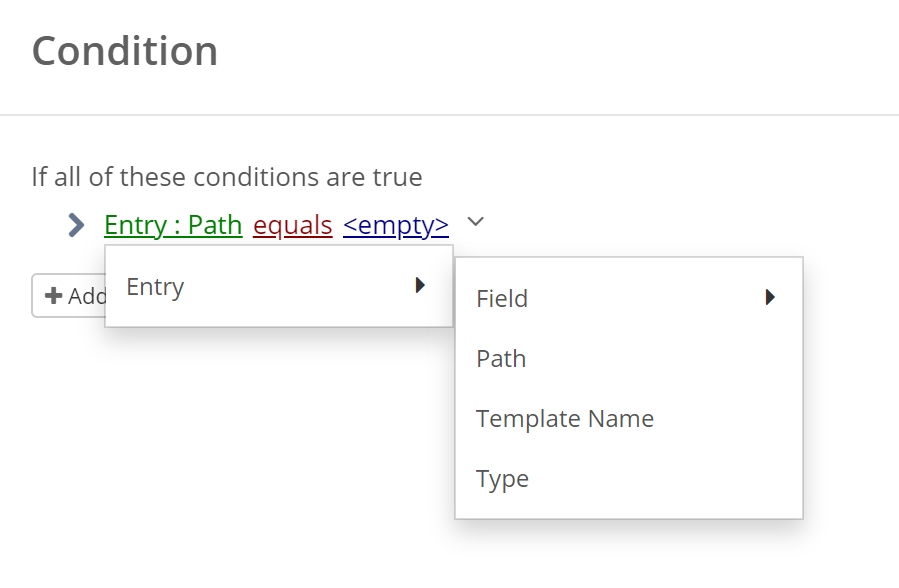899x588 pixels.
Task: Open the green Entry : Path selector link
Action: click(x=173, y=225)
